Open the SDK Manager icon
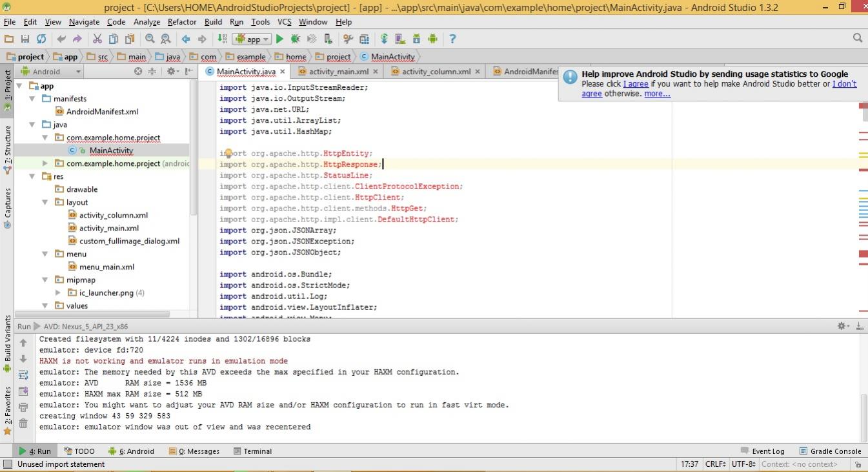Viewport: 868px width, 472px height. click(x=416, y=39)
